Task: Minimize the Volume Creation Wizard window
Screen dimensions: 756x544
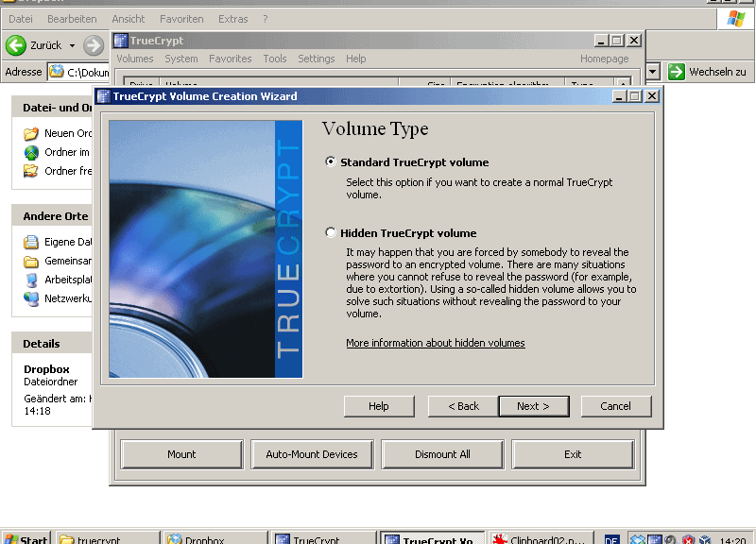Action: 620,96
